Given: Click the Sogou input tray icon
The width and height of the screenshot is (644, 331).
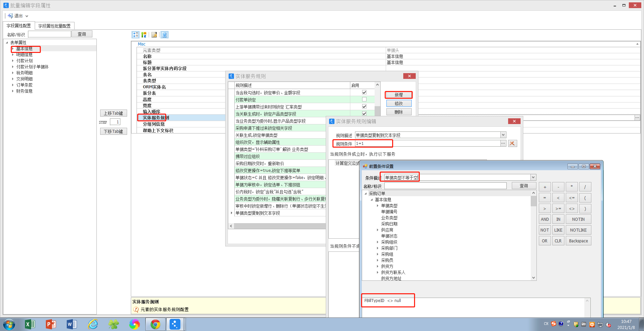Looking at the screenshot, I should tap(554, 324).
